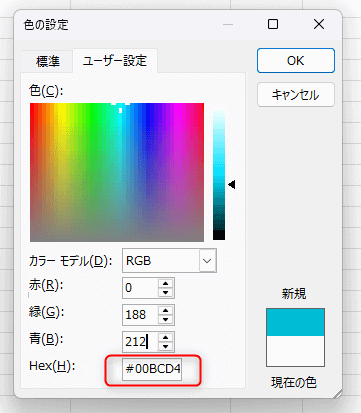The height and width of the screenshot is (413, 361).
Task: Increase the 赤(R) value with up arrow
Action: pyautogui.click(x=166, y=283)
